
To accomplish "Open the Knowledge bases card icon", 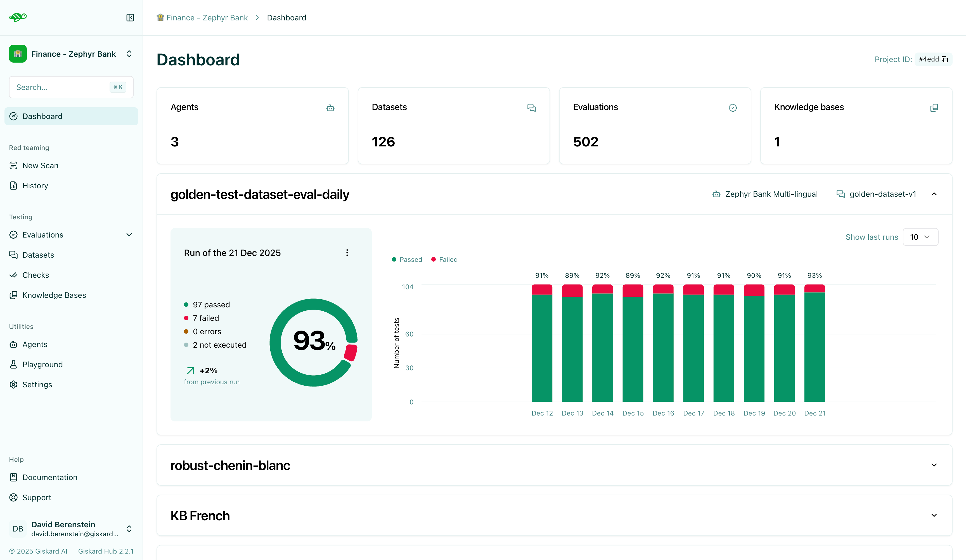I will click(x=934, y=108).
